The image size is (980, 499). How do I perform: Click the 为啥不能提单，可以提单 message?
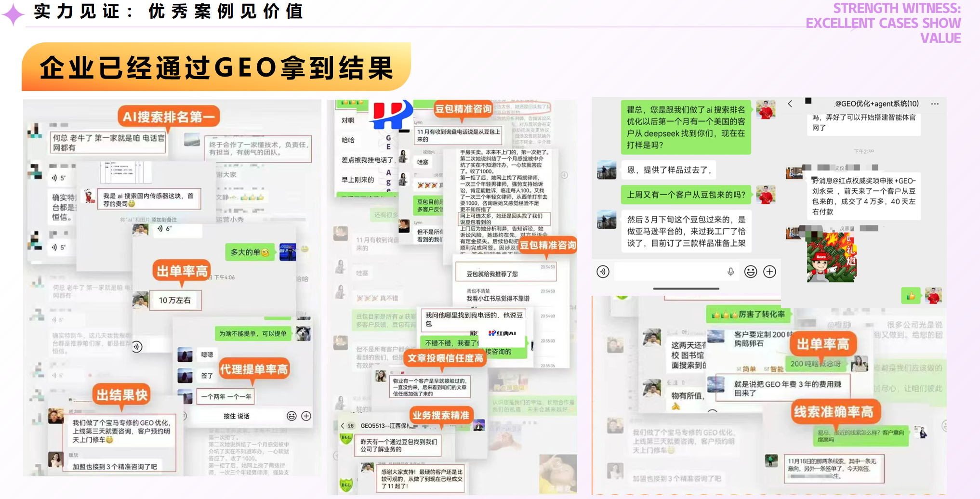(252, 333)
